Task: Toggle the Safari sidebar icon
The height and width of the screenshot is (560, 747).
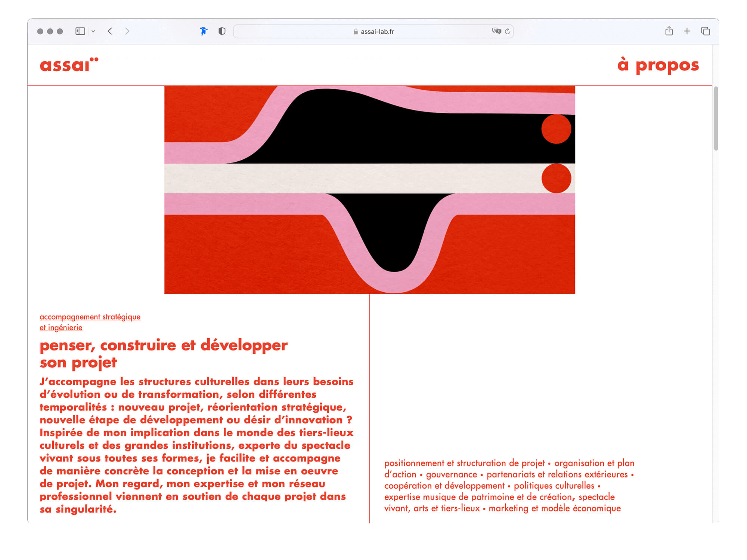Action: 80,31
